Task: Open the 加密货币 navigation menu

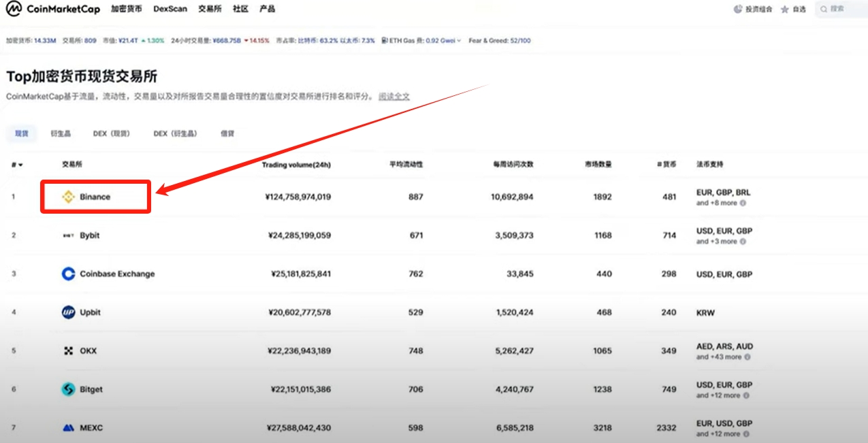Action: pos(127,9)
